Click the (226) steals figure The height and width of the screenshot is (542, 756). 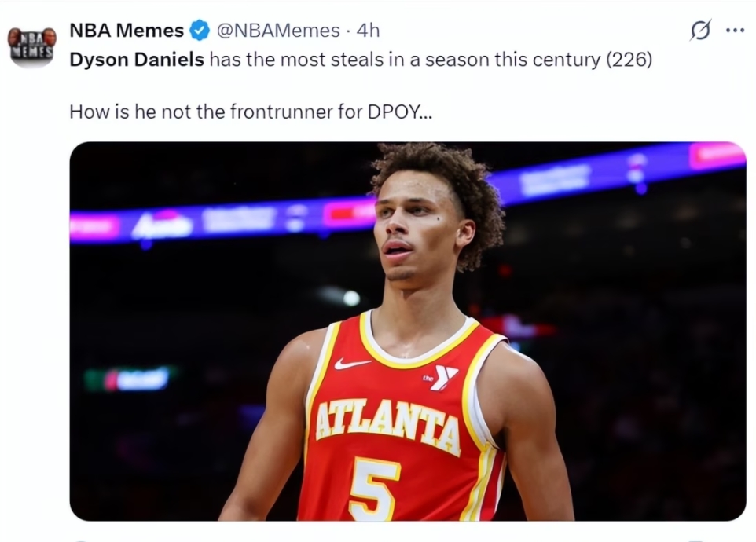629,60
